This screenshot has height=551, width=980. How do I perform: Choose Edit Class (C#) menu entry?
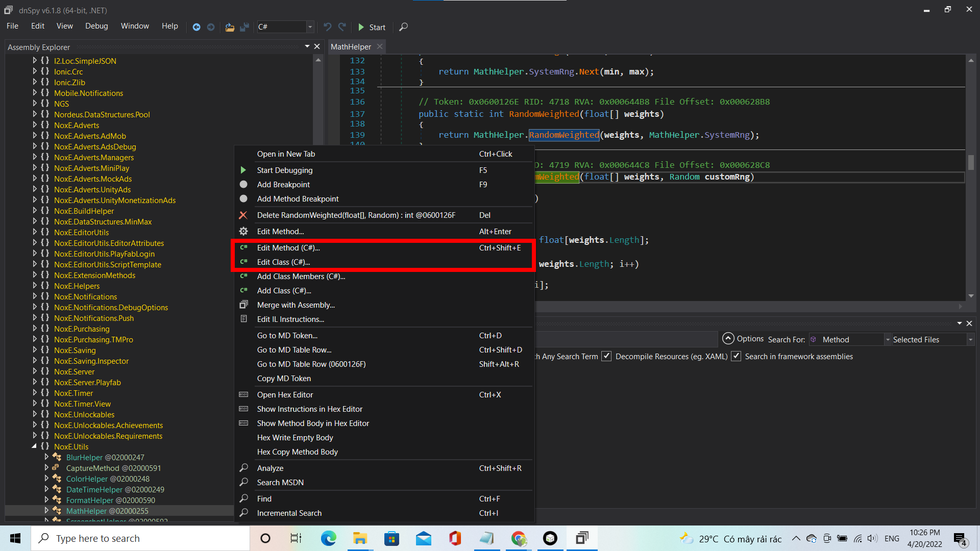(283, 262)
